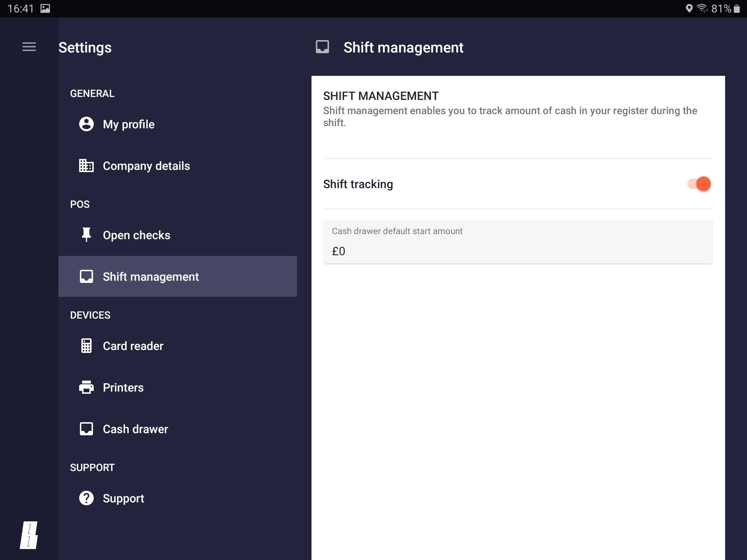Viewport: 747px width, 560px height.
Task: Click the 16:41 clock in status bar
Action: (20, 8)
